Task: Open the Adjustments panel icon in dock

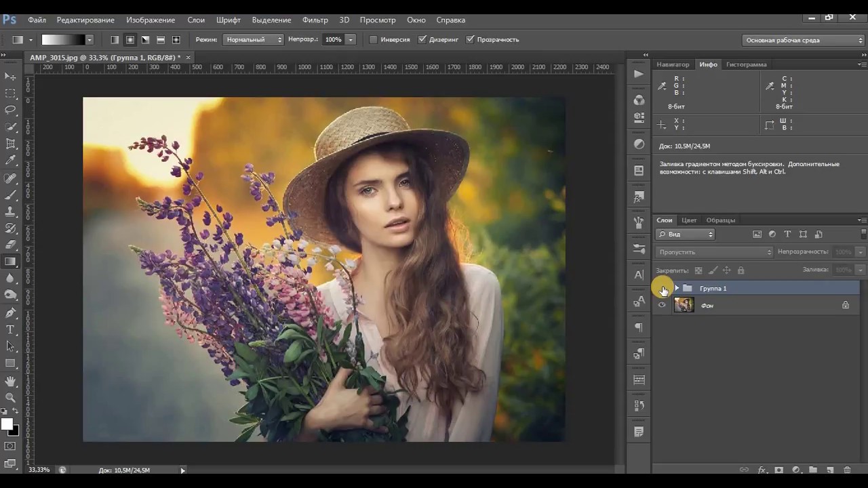Action: [639, 144]
